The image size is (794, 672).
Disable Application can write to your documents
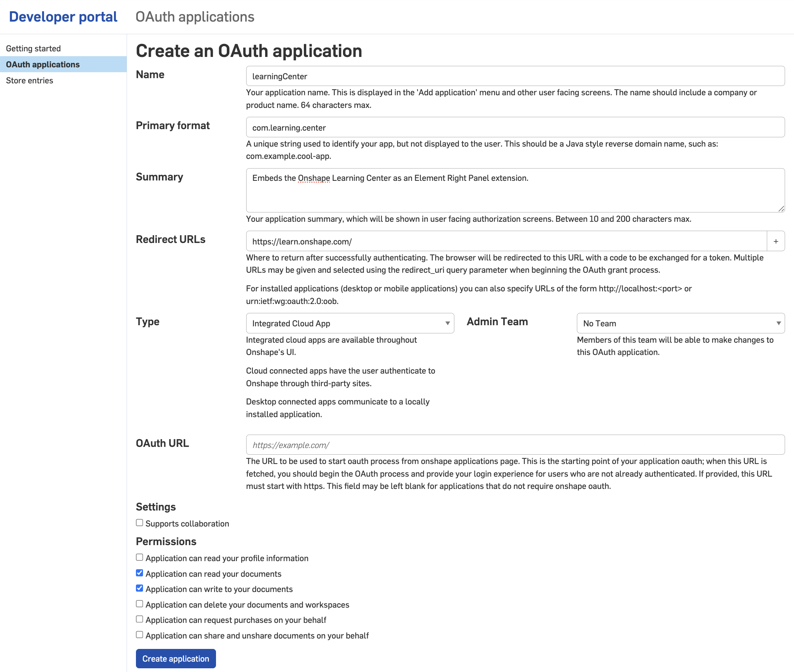(x=139, y=588)
